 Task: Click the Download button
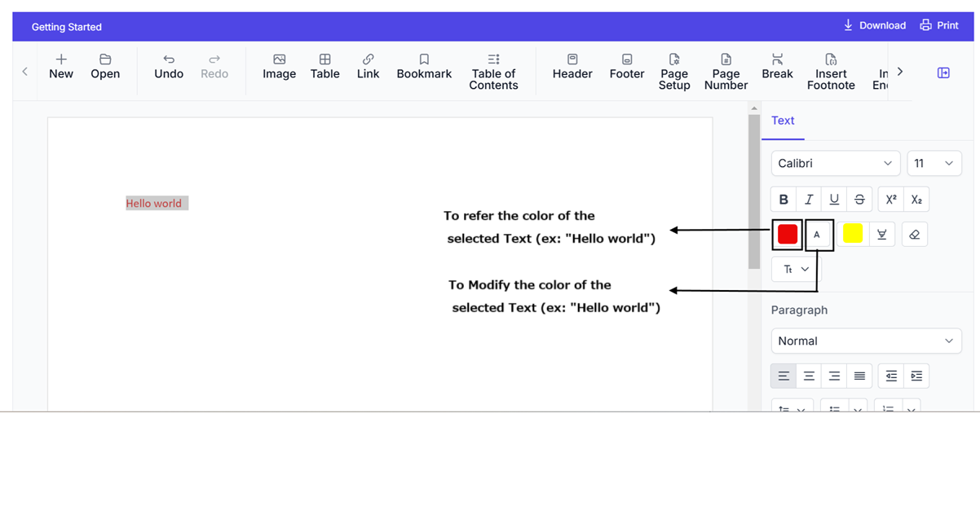[x=874, y=25]
